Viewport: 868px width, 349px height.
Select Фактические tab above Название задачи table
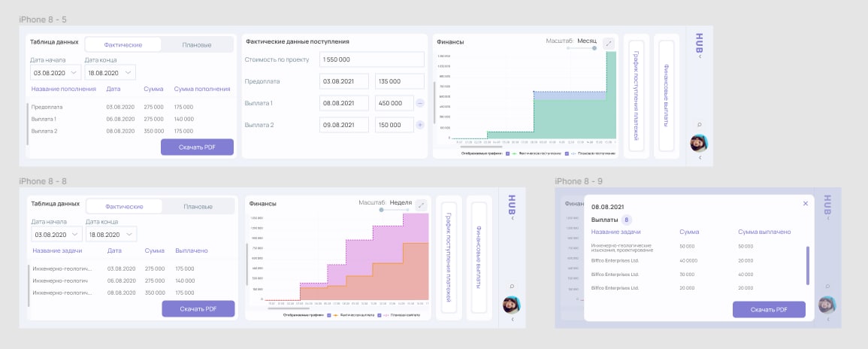point(124,207)
